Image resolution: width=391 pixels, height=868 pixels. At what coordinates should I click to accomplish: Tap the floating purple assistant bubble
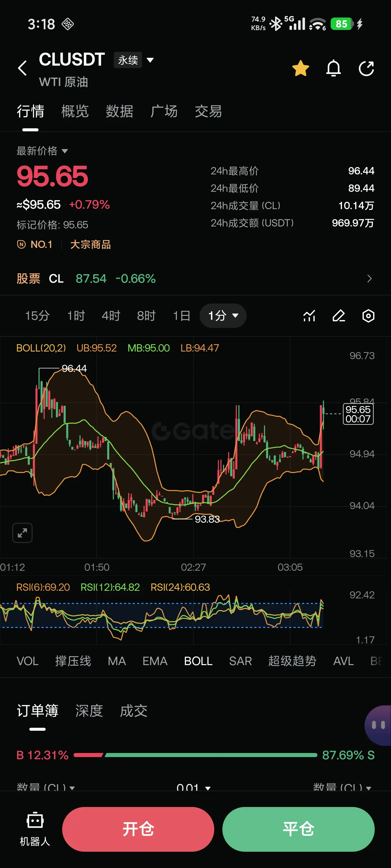[379, 725]
